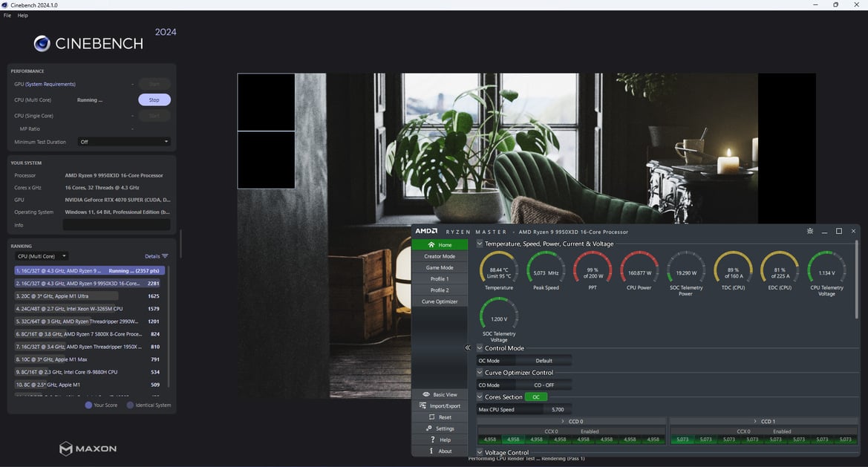Image resolution: width=868 pixels, height=467 pixels.
Task: Click the ranking list scrollbar
Action: [169, 327]
